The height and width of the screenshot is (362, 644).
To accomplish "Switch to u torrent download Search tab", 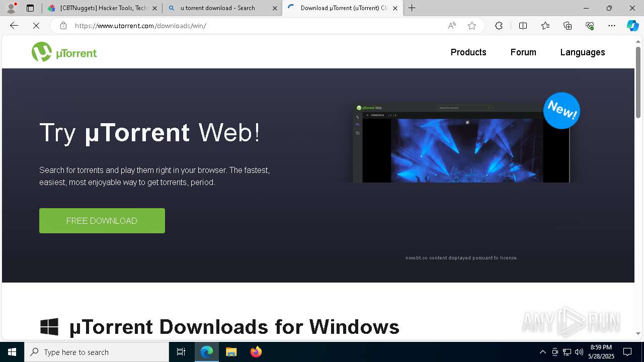I will tap(222, 8).
